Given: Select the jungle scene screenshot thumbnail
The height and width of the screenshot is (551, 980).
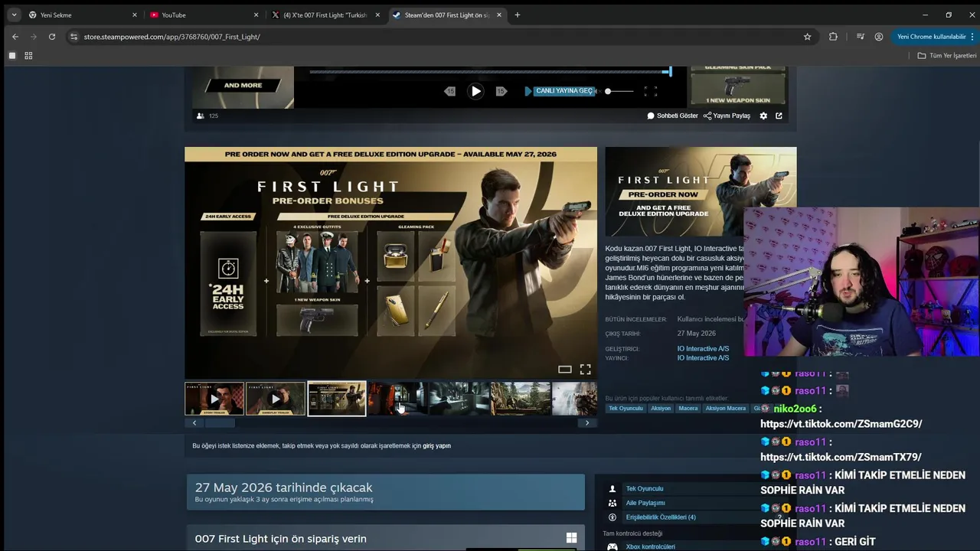Looking at the screenshot, I should (x=521, y=399).
